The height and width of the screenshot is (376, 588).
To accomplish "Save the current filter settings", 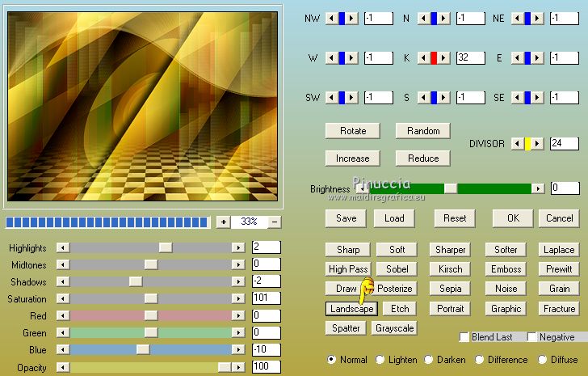I will (x=346, y=218).
